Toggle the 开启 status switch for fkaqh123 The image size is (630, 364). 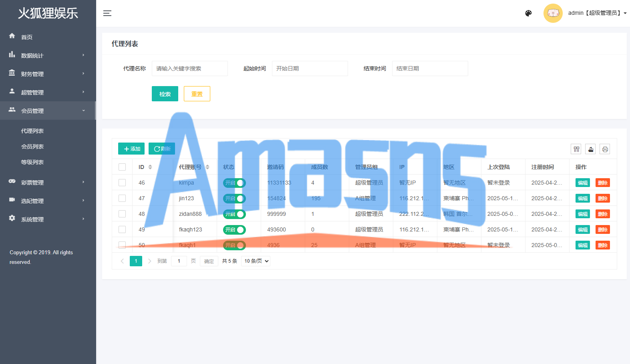234,230
